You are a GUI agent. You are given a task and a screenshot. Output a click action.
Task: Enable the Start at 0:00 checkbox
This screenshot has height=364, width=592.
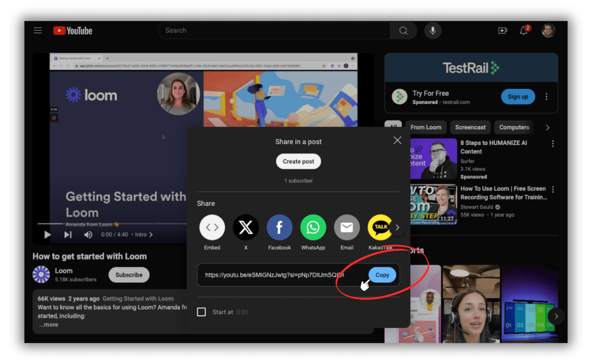point(201,312)
